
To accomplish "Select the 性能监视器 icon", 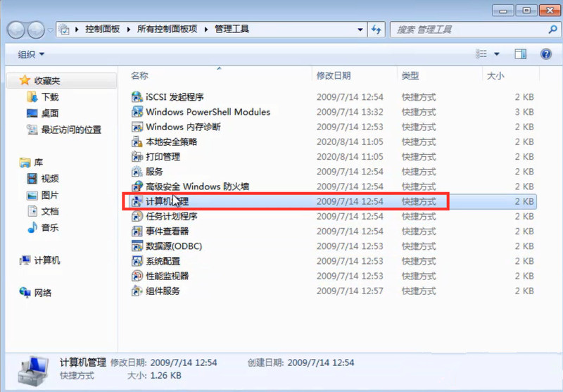I will pos(137,276).
